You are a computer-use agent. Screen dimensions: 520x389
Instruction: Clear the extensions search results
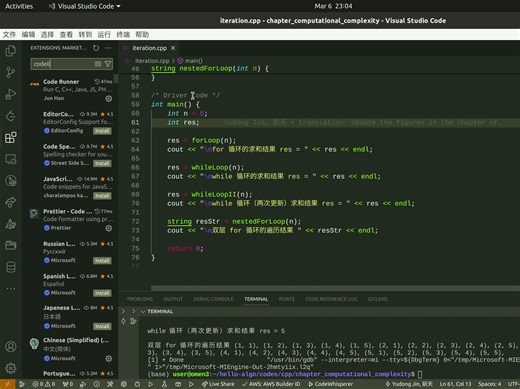tap(98, 64)
